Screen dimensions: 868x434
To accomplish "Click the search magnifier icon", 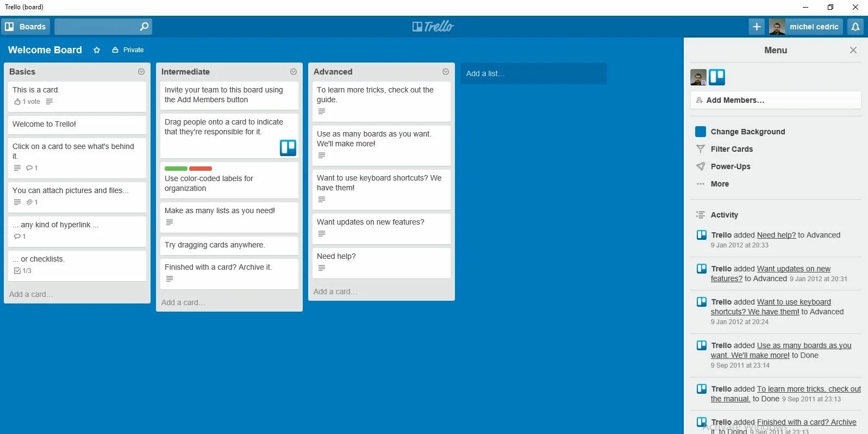I will [144, 27].
